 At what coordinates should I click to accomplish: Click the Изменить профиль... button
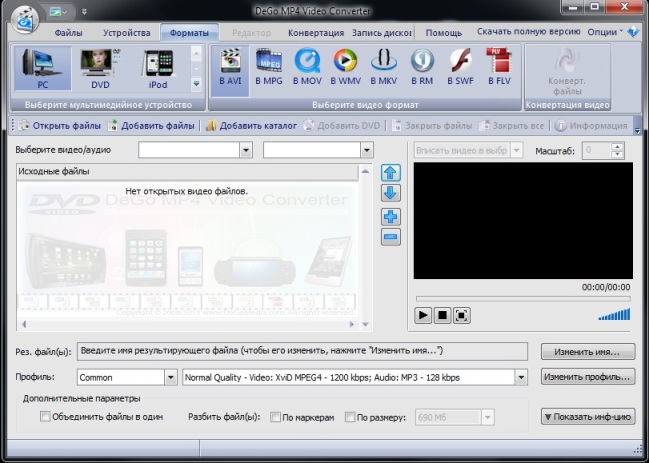click(x=588, y=377)
